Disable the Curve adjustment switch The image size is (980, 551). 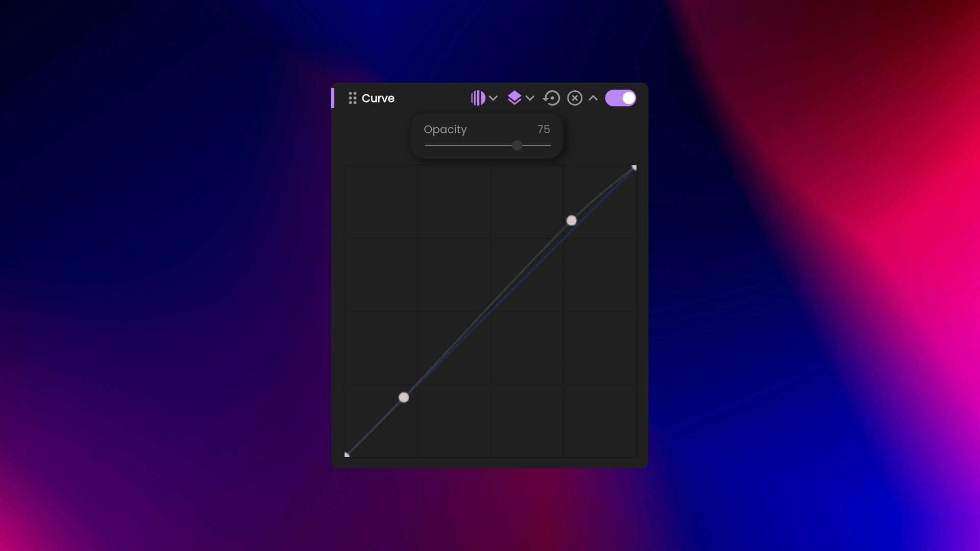[x=621, y=98]
